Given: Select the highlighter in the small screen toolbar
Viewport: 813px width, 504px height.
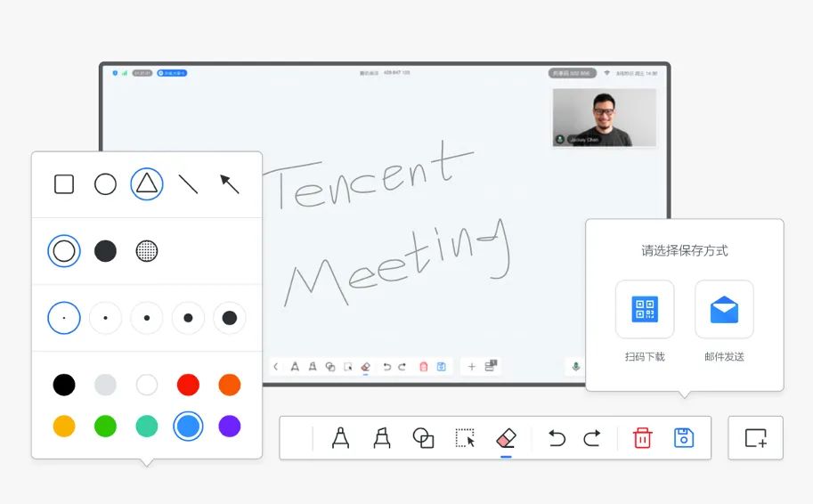Looking at the screenshot, I should pyautogui.click(x=313, y=367).
